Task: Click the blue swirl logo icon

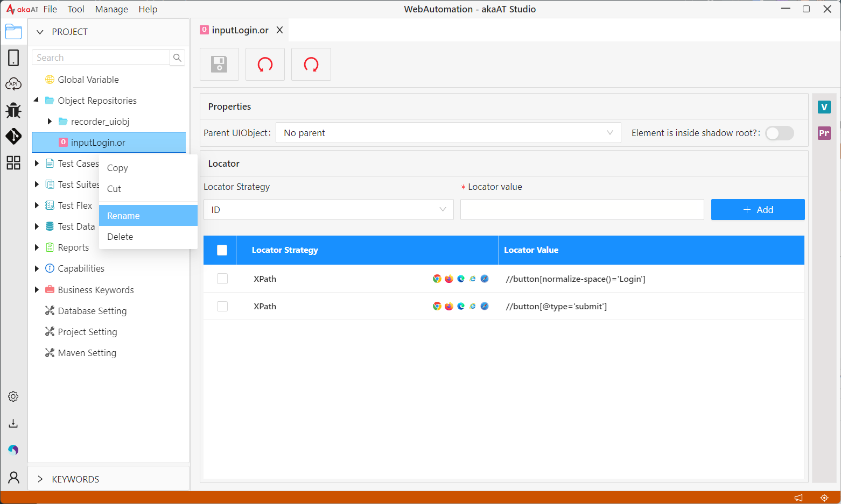Action: pyautogui.click(x=13, y=450)
